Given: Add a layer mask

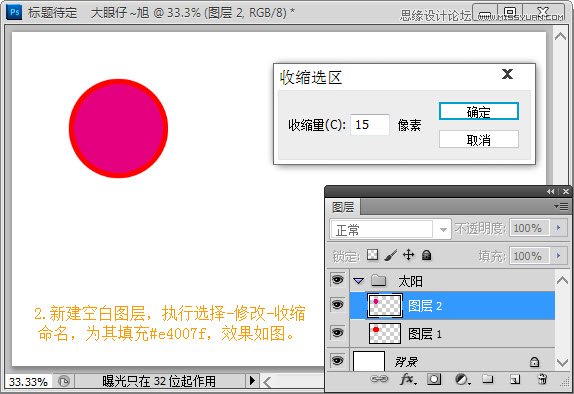Looking at the screenshot, I should 434,379.
